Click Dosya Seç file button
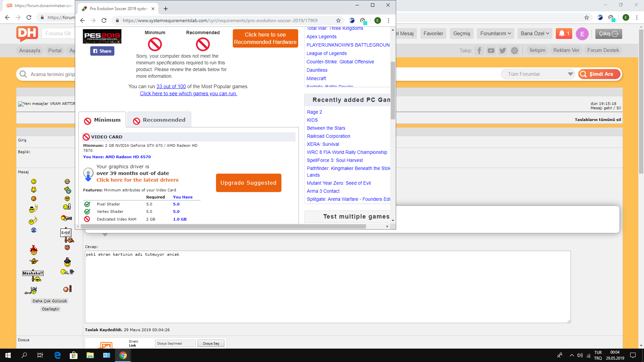The width and height of the screenshot is (644, 362). coord(211,343)
